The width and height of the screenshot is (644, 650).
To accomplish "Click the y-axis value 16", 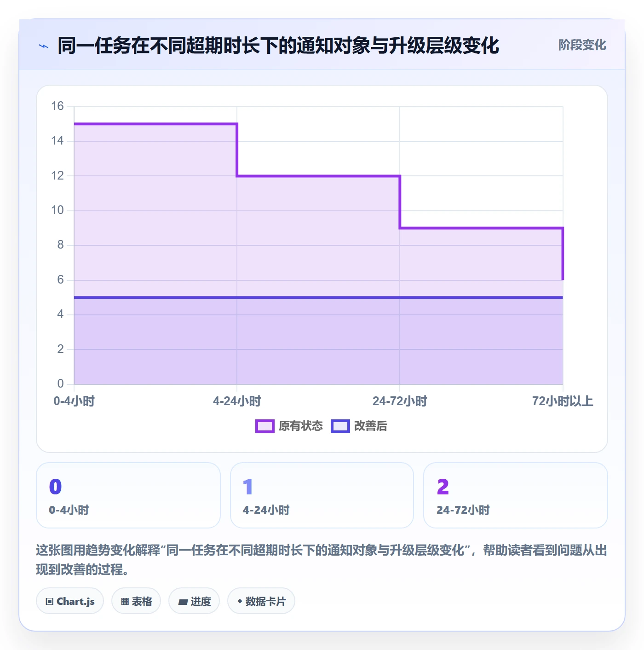I will click(57, 106).
